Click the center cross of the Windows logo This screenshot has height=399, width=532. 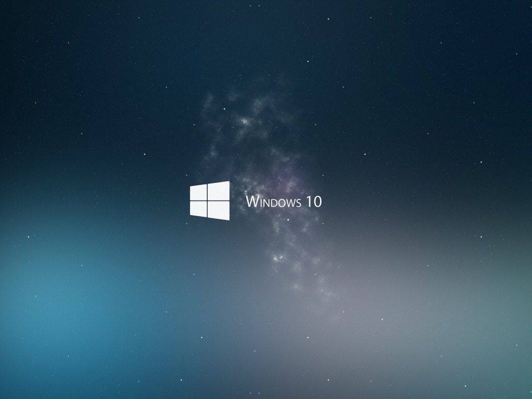pyautogui.click(x=208, y=201)
